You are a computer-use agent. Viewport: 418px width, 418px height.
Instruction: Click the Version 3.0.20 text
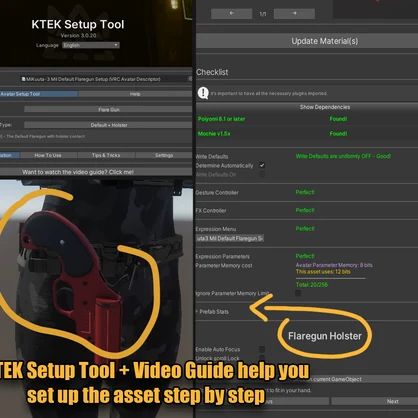(78, 35)
